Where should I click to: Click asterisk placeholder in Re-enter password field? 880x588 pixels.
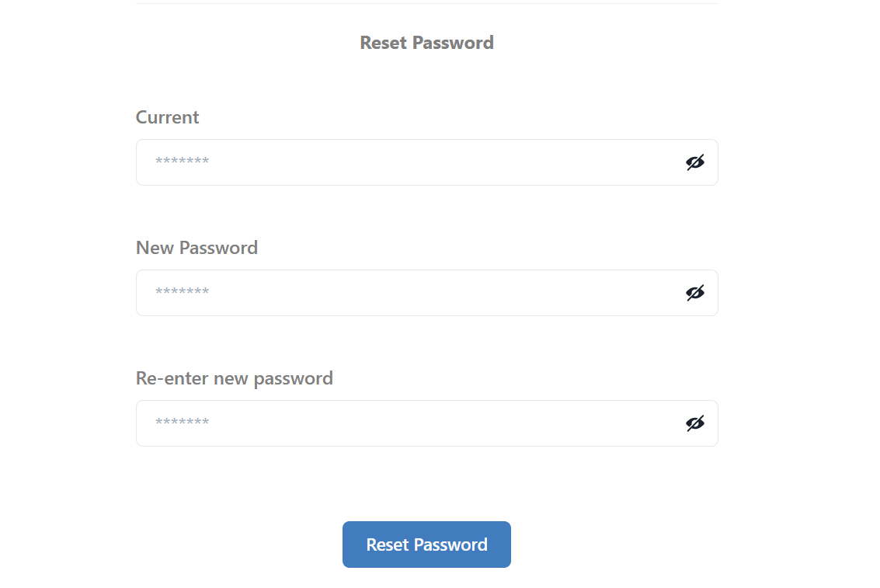182,422
